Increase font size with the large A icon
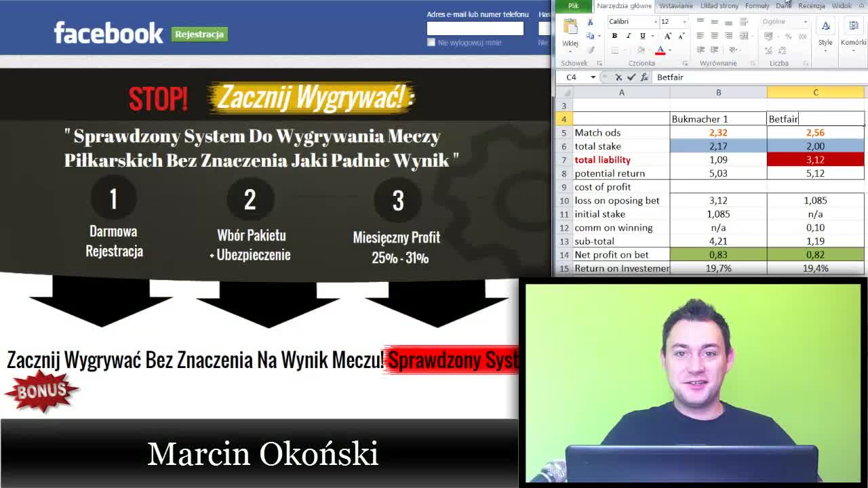 [x=668, y=36]
